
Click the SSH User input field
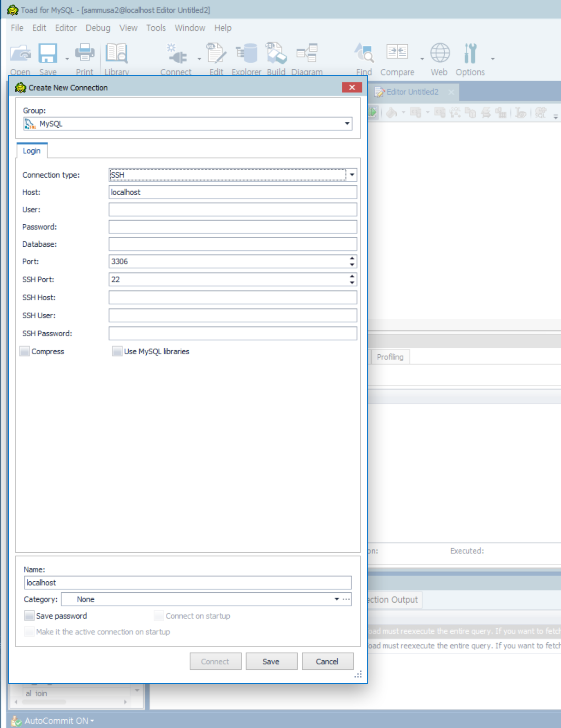tap(233, 316)
